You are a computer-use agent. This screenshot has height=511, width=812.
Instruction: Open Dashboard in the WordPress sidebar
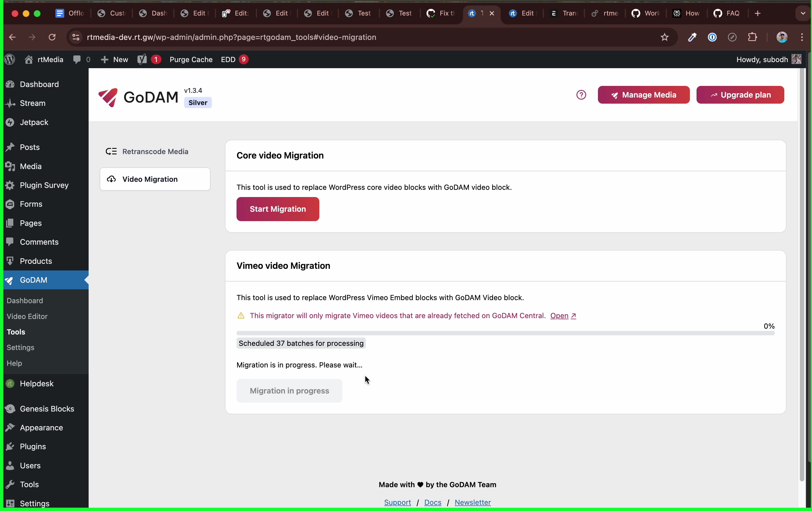[x=46, y=84]
